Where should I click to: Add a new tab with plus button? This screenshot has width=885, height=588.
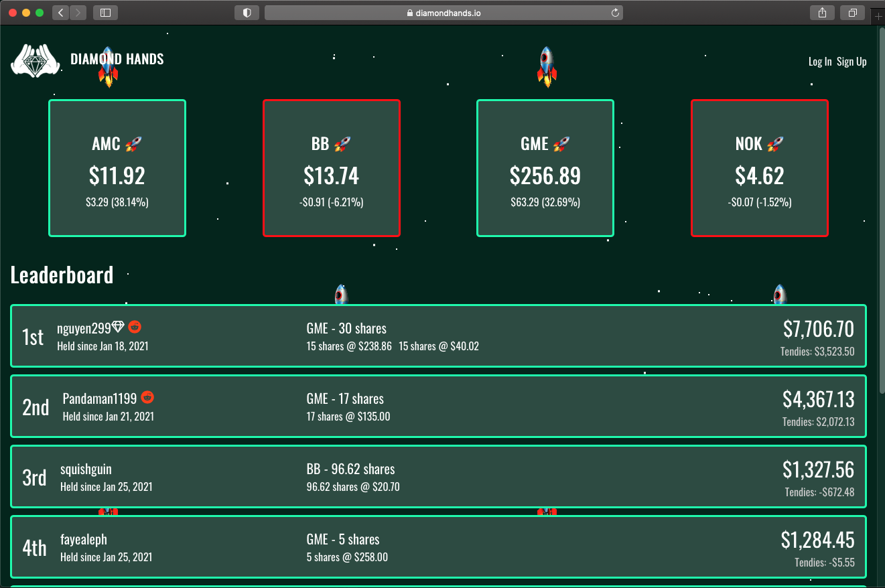[878, 17]
